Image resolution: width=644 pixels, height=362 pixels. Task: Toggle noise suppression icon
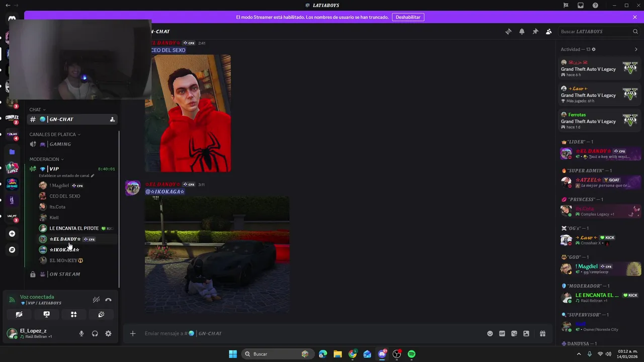coord(96,300)
